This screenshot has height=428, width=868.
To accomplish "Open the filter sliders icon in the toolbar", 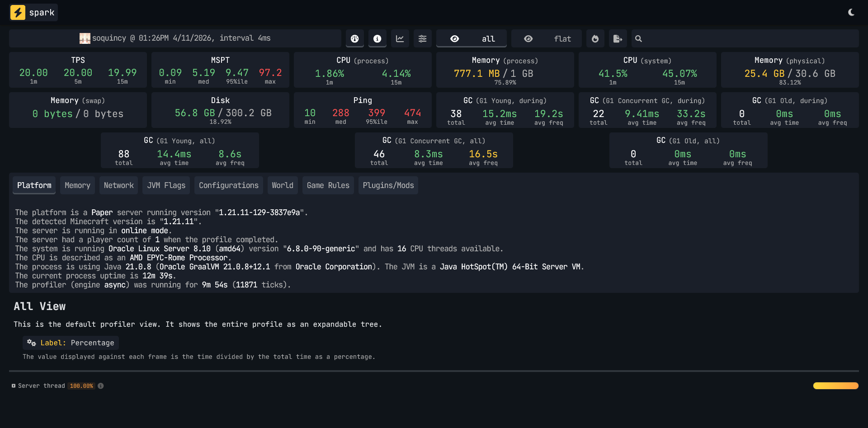I will (x=422, y=38).
